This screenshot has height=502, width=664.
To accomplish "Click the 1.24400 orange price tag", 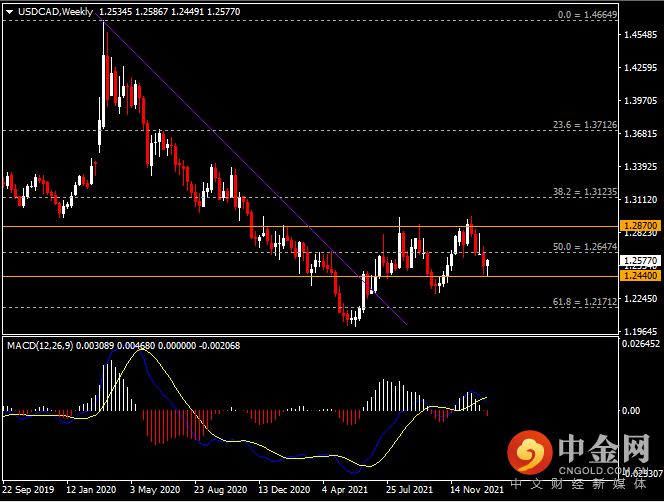I will 640,276.
